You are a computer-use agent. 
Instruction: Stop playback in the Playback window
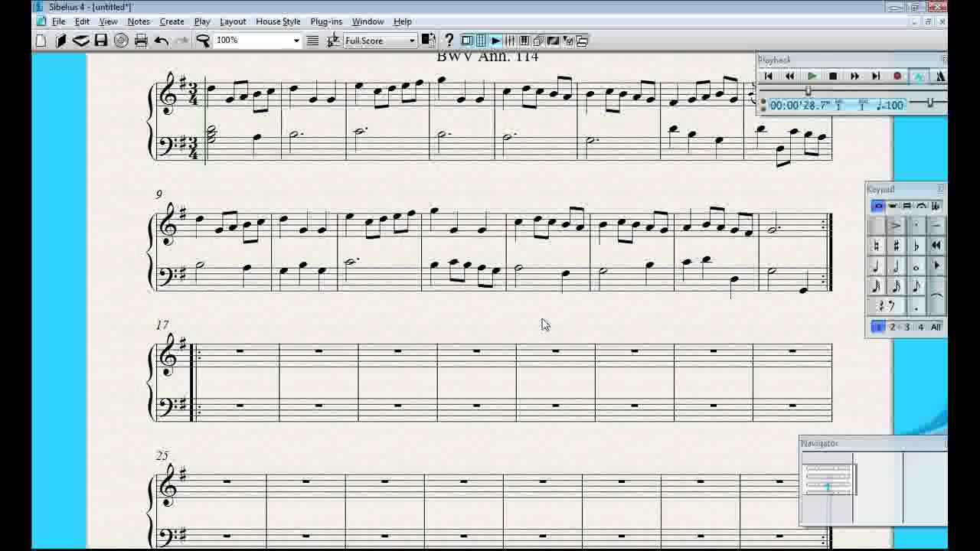pos(833,76)
